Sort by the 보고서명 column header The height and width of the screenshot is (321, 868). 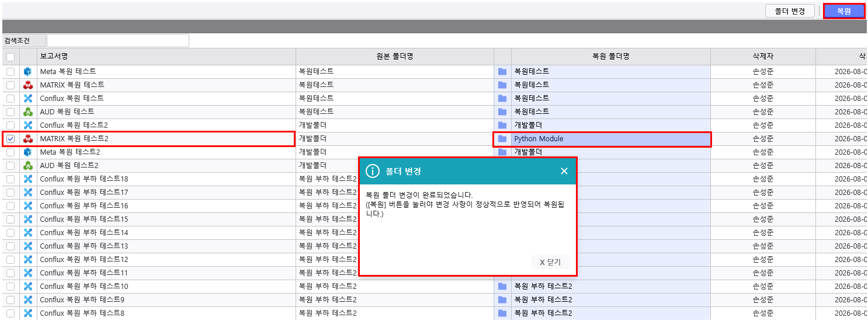pyautogui.click(x=166, y=56)
